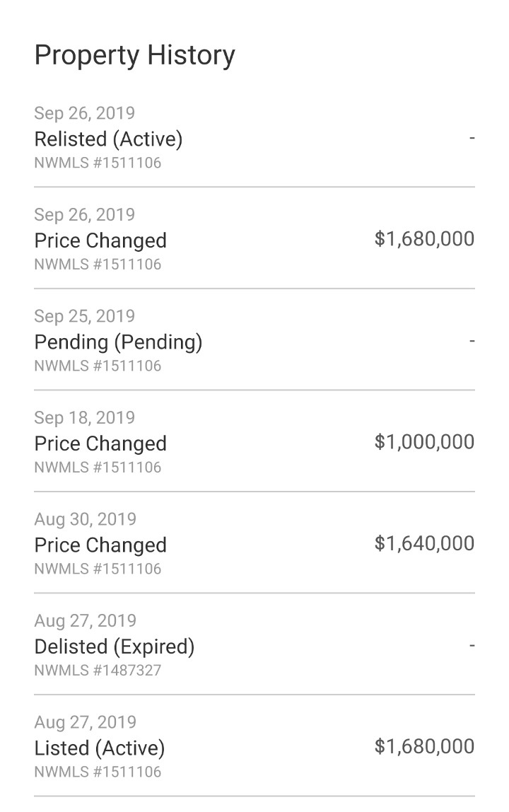Click NWMLS #1511106 under Pending (Pending)
Screen dimensions: 509x812
(x=98, y=366)
